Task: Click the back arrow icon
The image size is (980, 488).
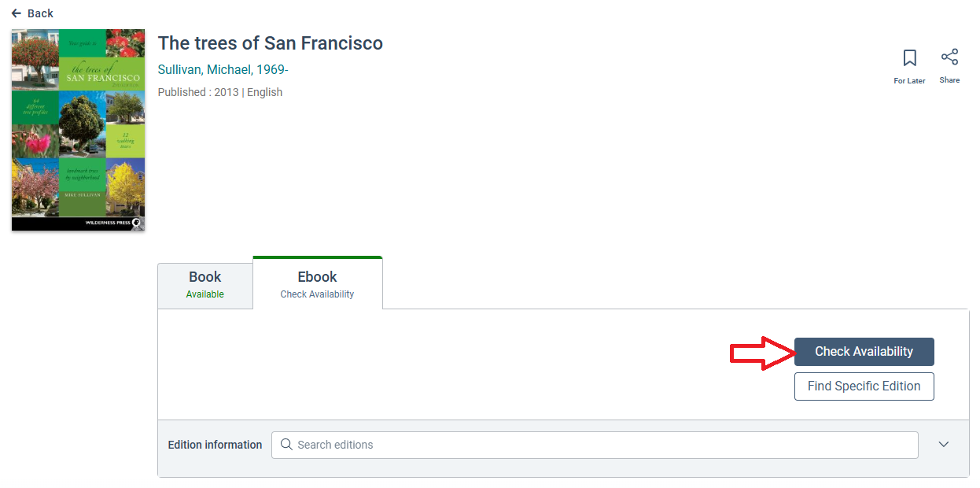Action: coord(17,13)
